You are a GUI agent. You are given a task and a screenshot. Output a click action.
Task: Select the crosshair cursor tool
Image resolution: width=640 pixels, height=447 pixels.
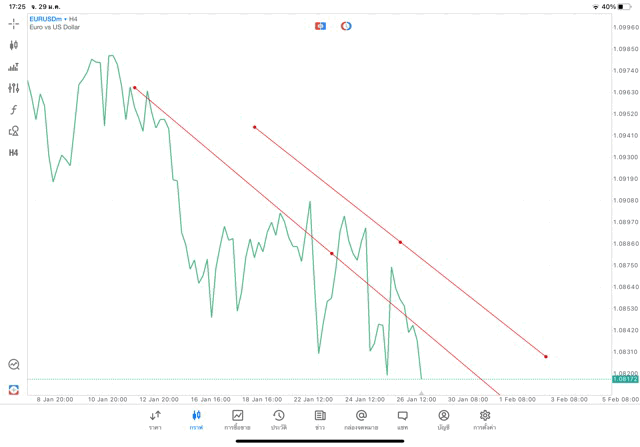13,23
